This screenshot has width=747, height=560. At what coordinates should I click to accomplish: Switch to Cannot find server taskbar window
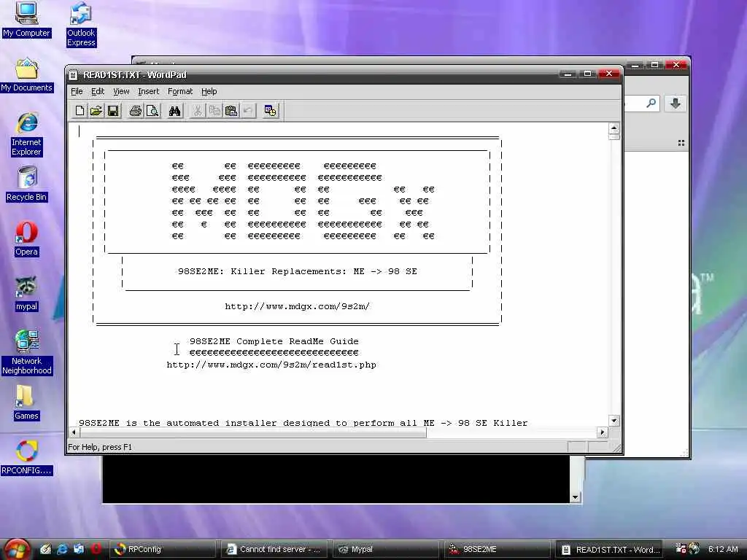coord(274,549)
